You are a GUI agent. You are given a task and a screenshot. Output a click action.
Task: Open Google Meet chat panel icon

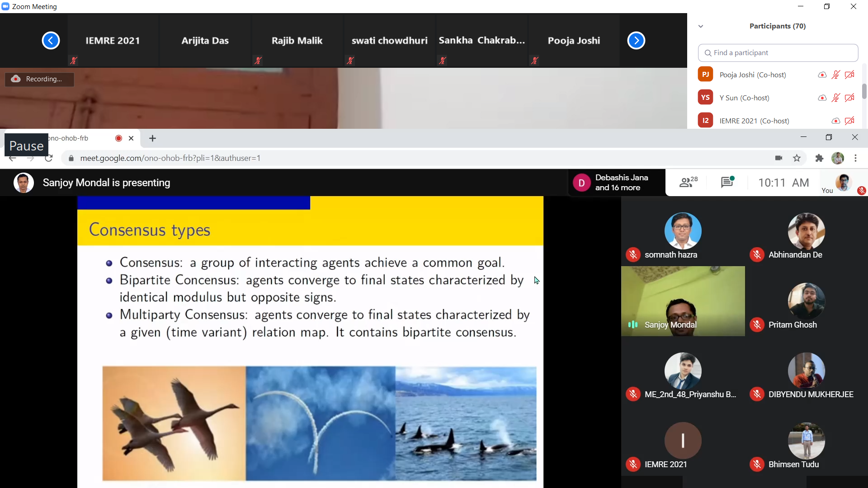(x=727, y=183)
